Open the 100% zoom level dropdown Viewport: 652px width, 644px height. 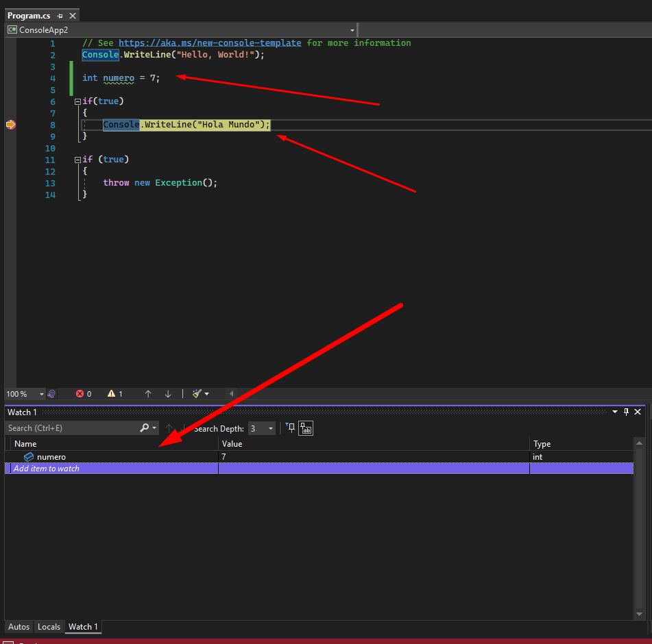42,395
